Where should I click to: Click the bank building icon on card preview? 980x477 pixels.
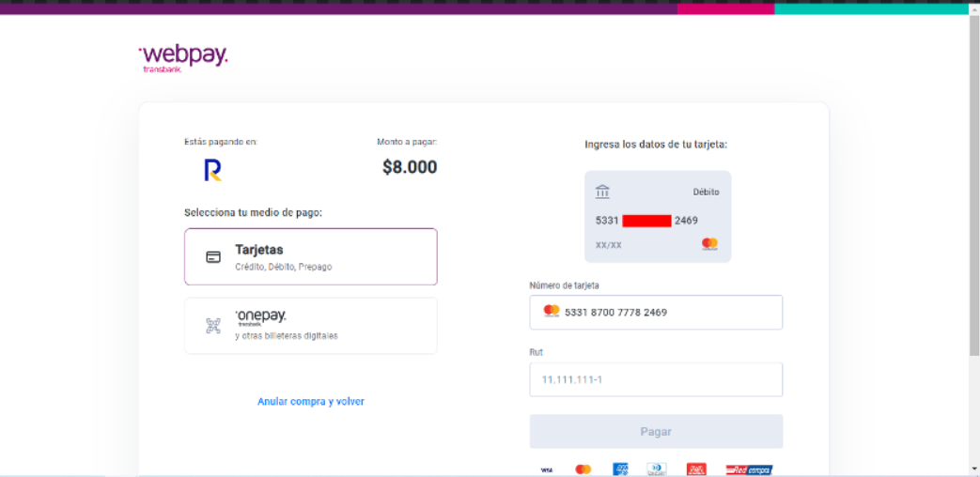point(602,192)
